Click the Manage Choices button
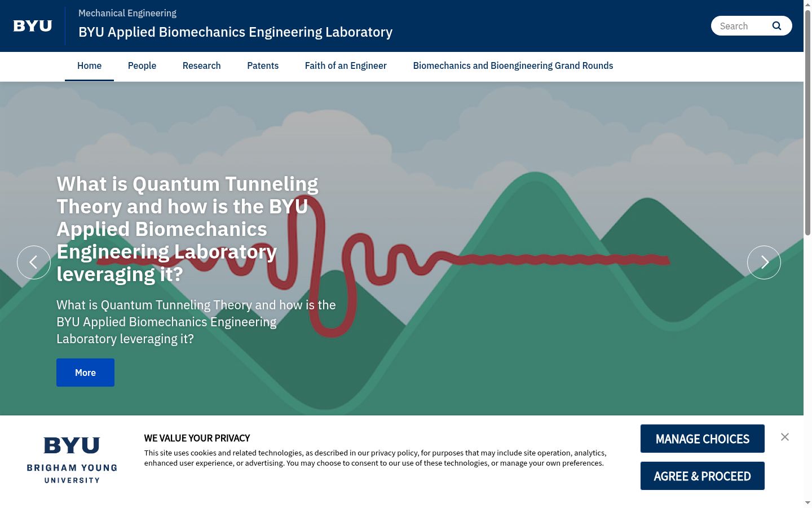 tap(703, 439)
